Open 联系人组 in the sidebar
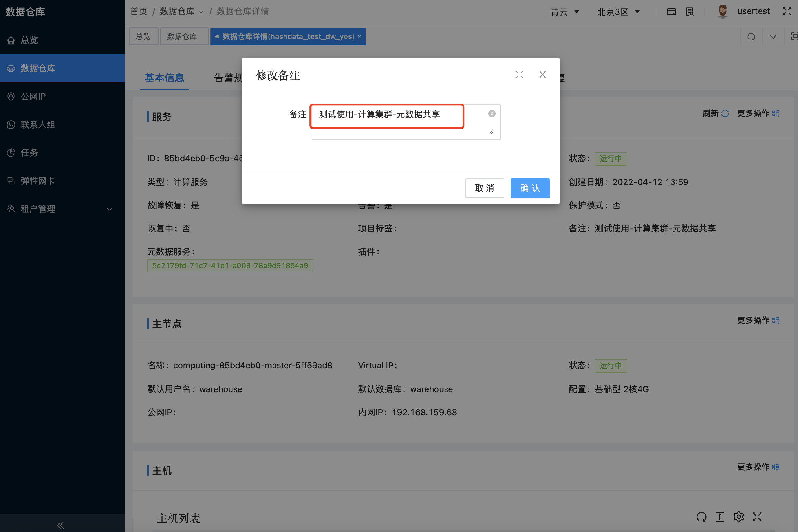 pyautogui.click(x=38, y=125)
